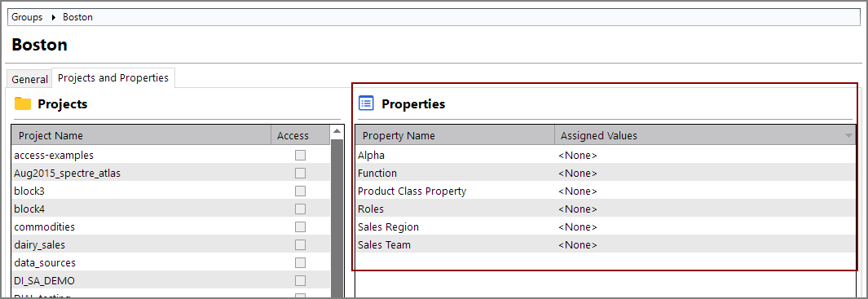
Task: Click the Groups breadcrumb link
Action: 27,17
